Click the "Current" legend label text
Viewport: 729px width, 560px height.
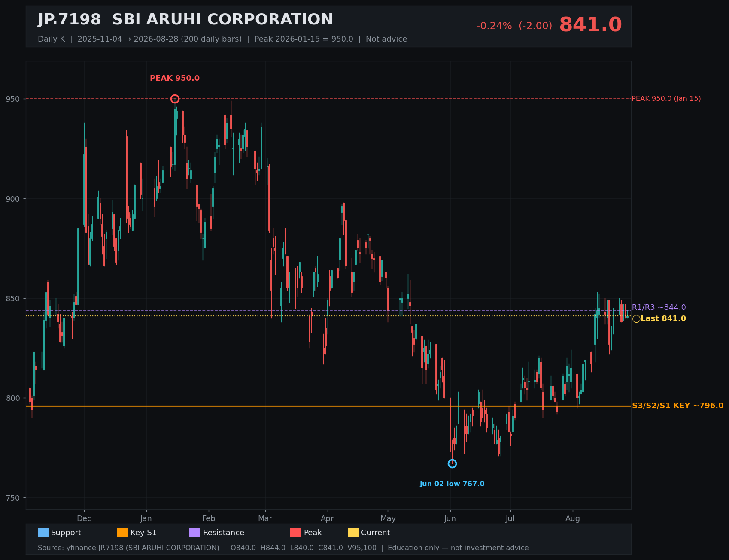click(x=376, y=533)
